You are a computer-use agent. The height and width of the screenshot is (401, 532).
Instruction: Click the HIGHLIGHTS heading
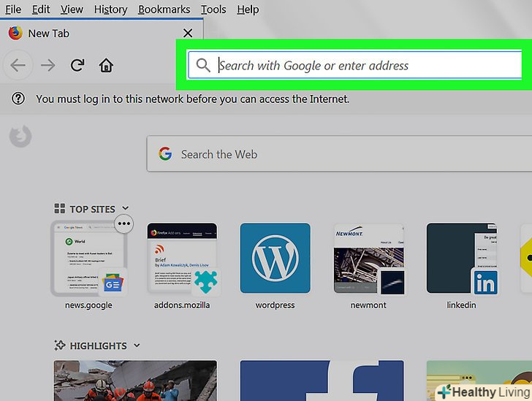click(x=98, y=345)
